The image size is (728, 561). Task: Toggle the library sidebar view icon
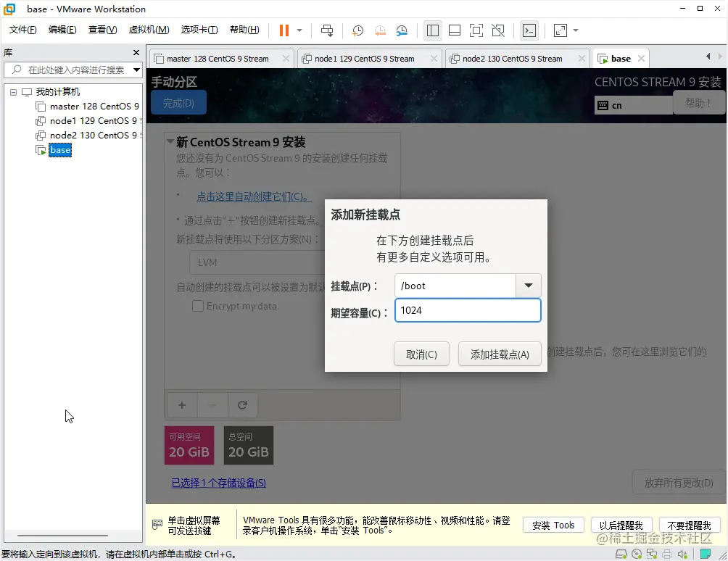(433, 30)
